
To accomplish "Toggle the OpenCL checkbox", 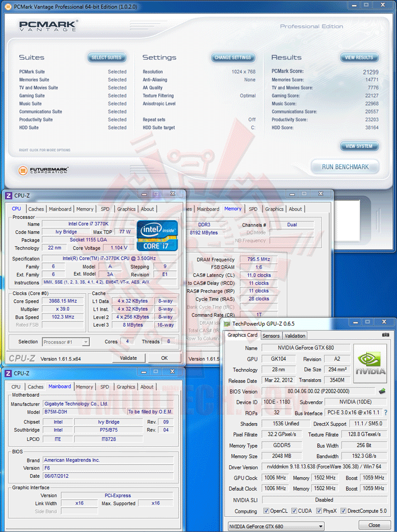I will click(266, 510).
